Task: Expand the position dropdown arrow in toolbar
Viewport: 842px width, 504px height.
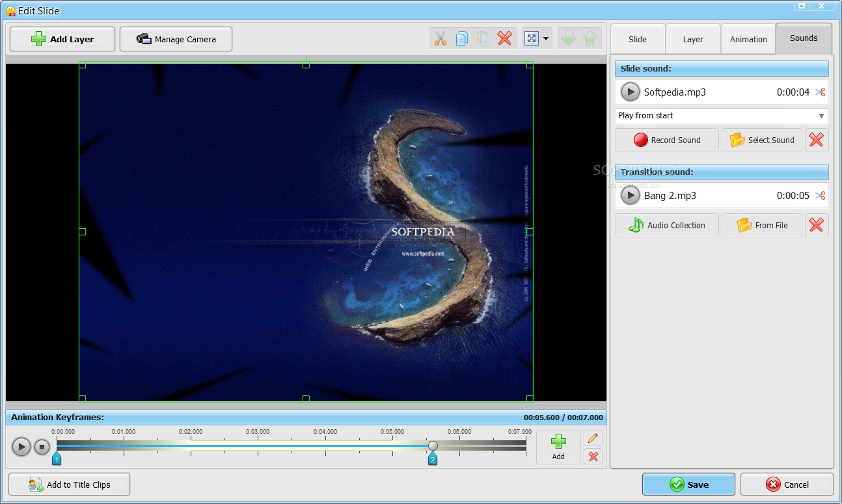Action: [546, 39]
